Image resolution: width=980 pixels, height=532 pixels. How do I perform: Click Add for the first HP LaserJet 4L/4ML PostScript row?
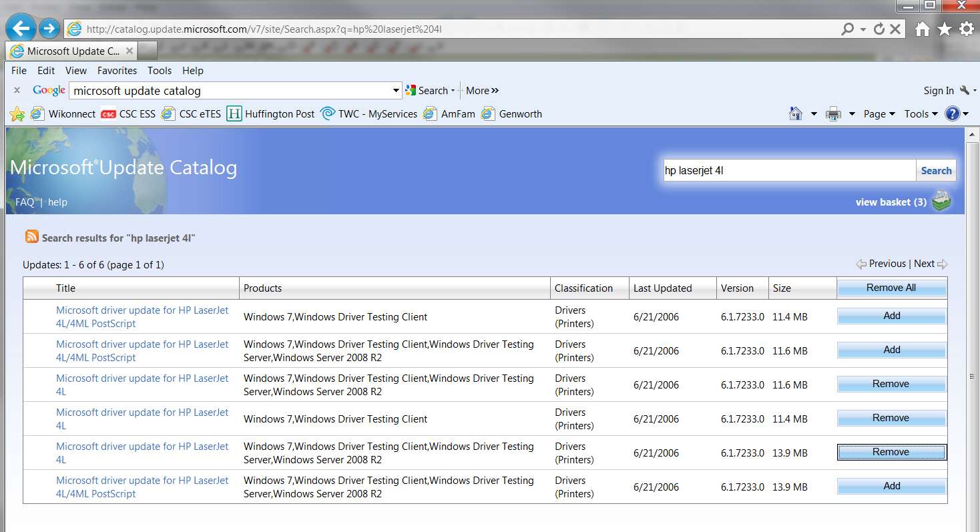tap(891, 316)
